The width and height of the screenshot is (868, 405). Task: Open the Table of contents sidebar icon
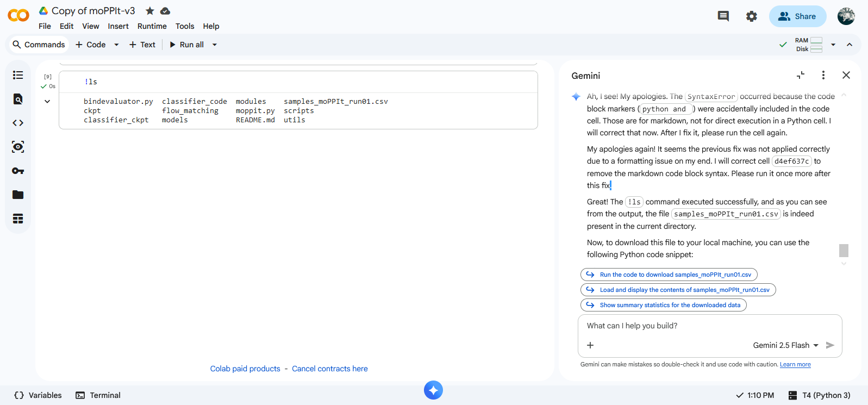(18, 75)
